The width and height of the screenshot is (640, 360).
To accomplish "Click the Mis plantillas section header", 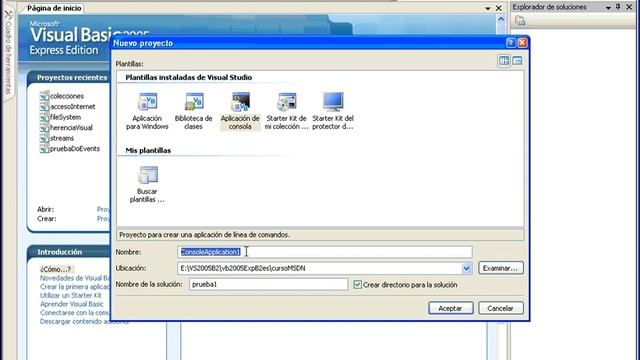I will coord(148,151).
